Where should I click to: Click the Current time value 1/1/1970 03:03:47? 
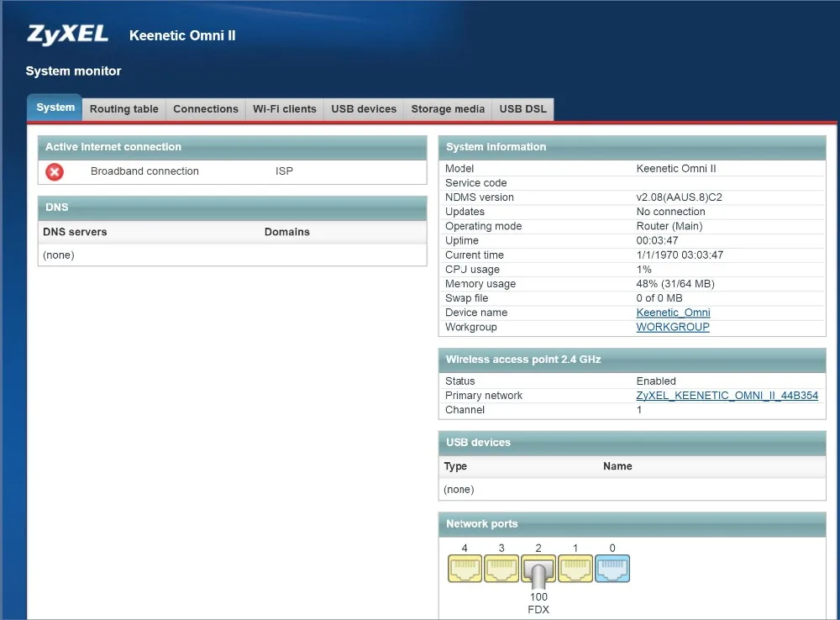[x=680, y=255]
